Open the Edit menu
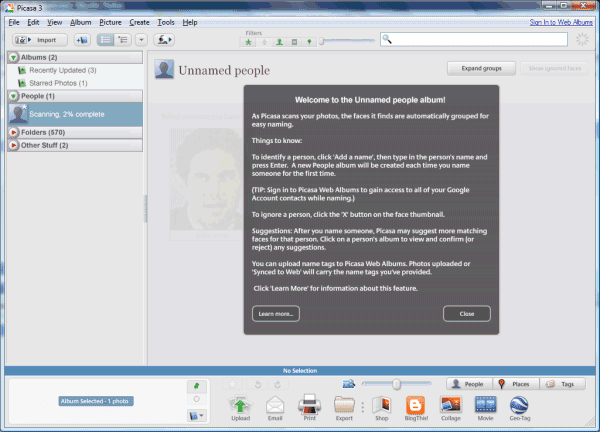This screenshot has height=432, width=600. click(x=33, y=22)
